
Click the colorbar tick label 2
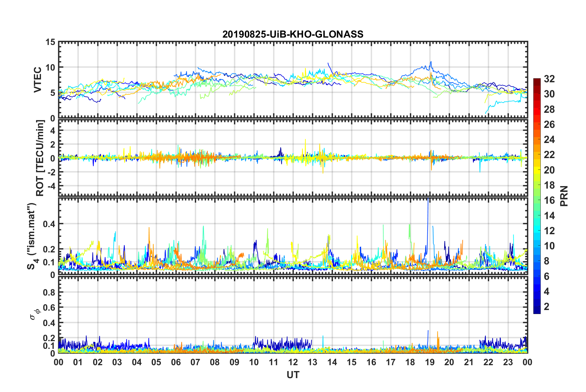547,307
